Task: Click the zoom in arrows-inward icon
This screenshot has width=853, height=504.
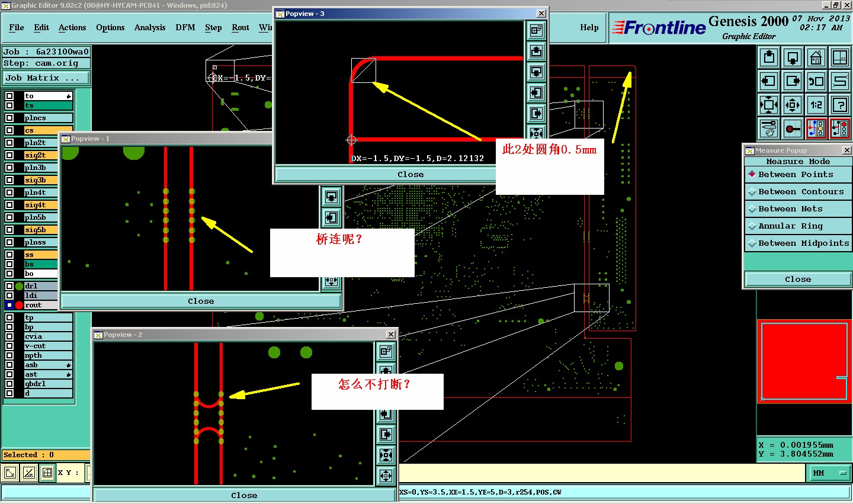Action: 769,105
